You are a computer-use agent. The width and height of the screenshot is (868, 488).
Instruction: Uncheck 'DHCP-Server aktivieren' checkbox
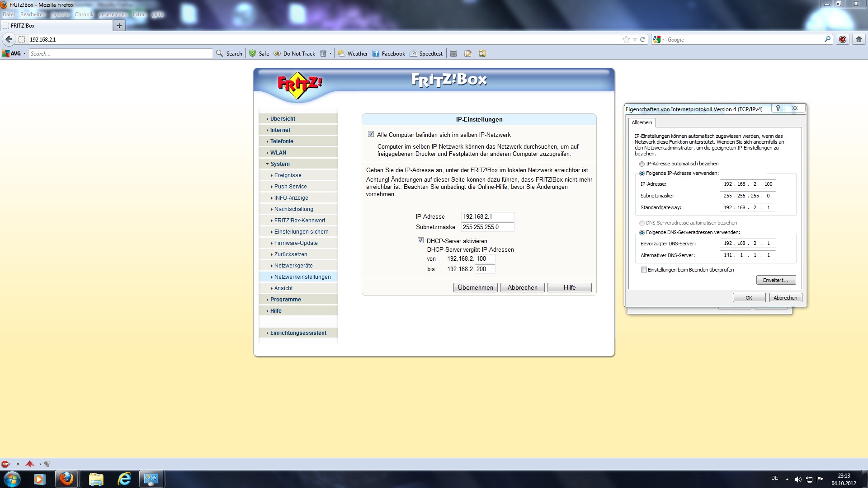420,240
